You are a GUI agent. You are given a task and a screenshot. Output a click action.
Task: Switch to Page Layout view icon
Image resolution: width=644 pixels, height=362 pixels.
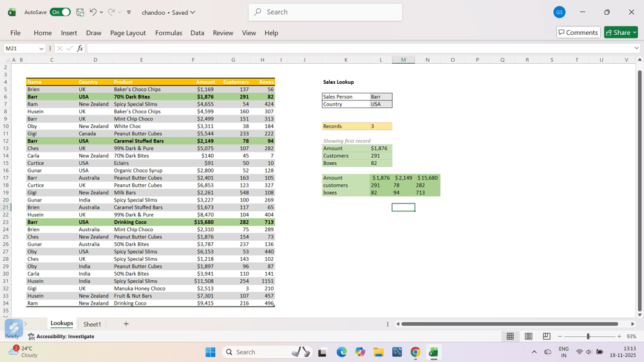click(529, 336)
